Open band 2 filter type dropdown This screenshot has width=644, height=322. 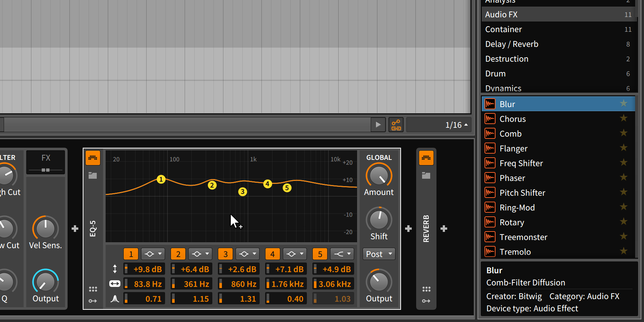pos(200,254)
